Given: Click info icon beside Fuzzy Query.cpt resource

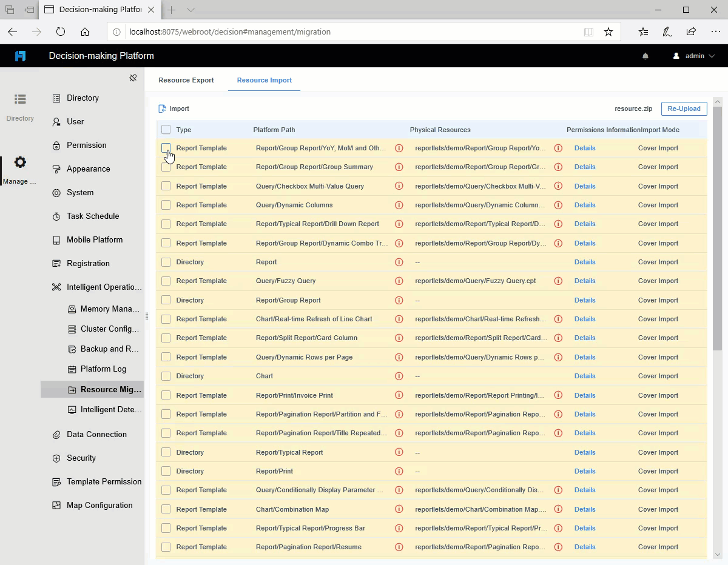Looking at the screenshot, I should pos(558,281).
